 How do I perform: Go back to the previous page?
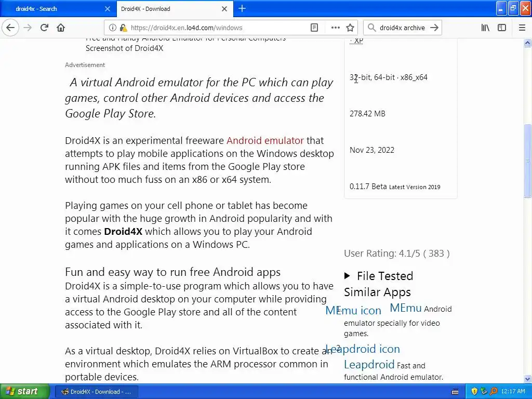click(10, 28)
